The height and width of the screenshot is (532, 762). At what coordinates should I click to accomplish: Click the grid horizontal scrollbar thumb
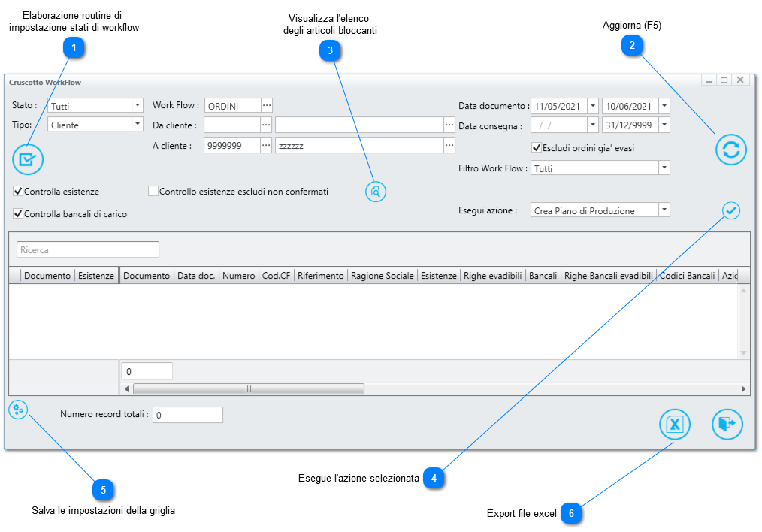[x=248, y=388]
